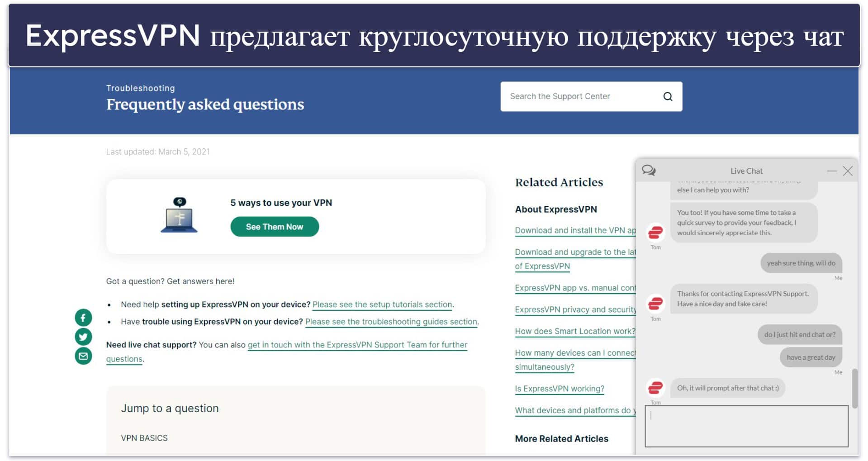
Task: Click Tom's avatar beside the 'Thanks for contacting' message
Action: 655,303
